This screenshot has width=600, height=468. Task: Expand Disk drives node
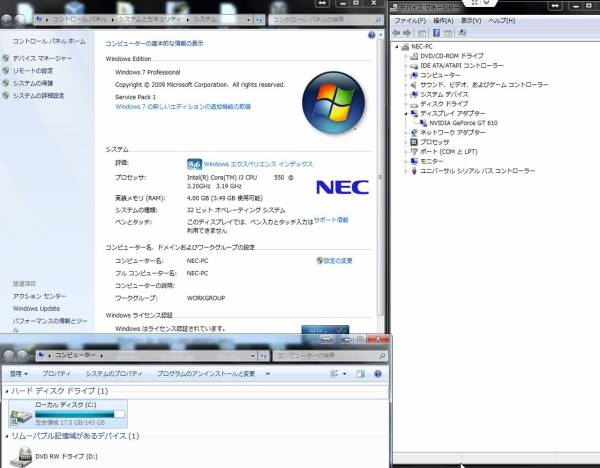click(x=406, y=104)
